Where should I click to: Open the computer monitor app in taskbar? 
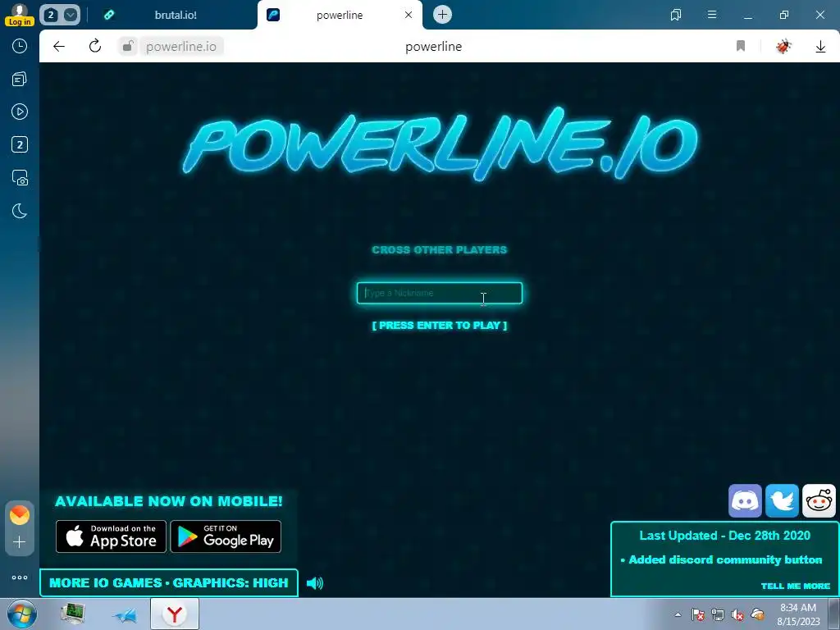click(x=73, y=614)
